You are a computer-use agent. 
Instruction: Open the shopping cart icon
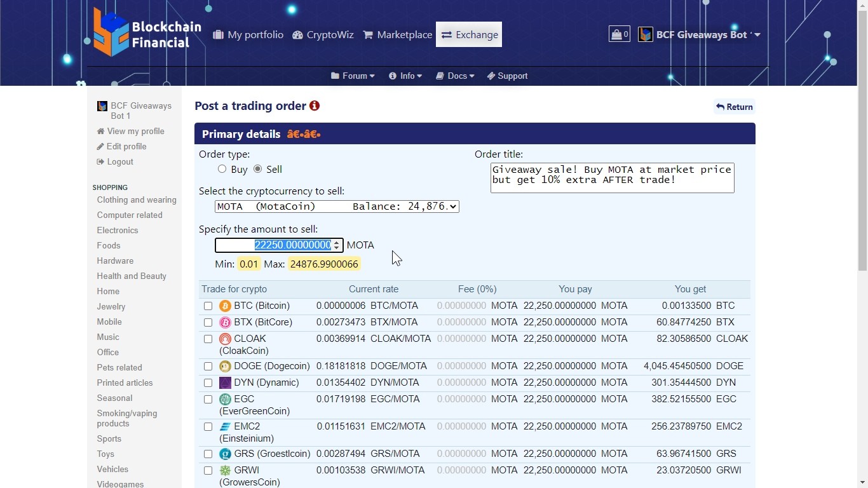pyautogui.click(x=619, y=34)
